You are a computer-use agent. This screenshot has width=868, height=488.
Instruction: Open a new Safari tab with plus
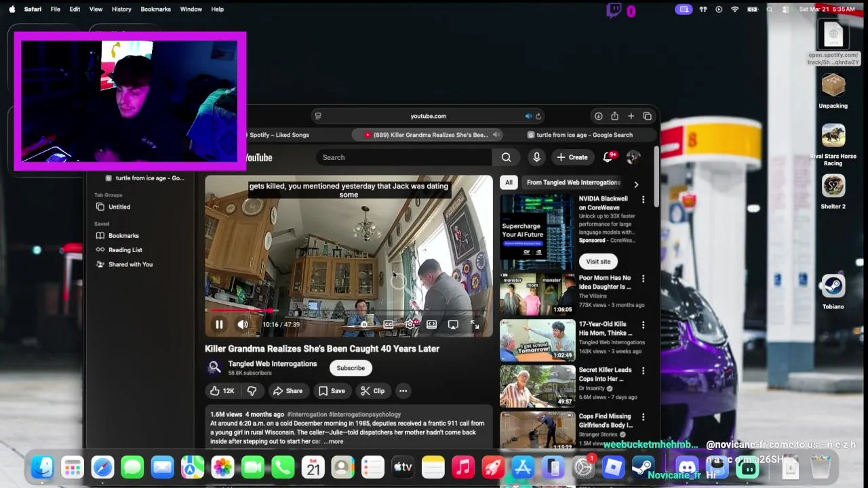click(631, 116)
